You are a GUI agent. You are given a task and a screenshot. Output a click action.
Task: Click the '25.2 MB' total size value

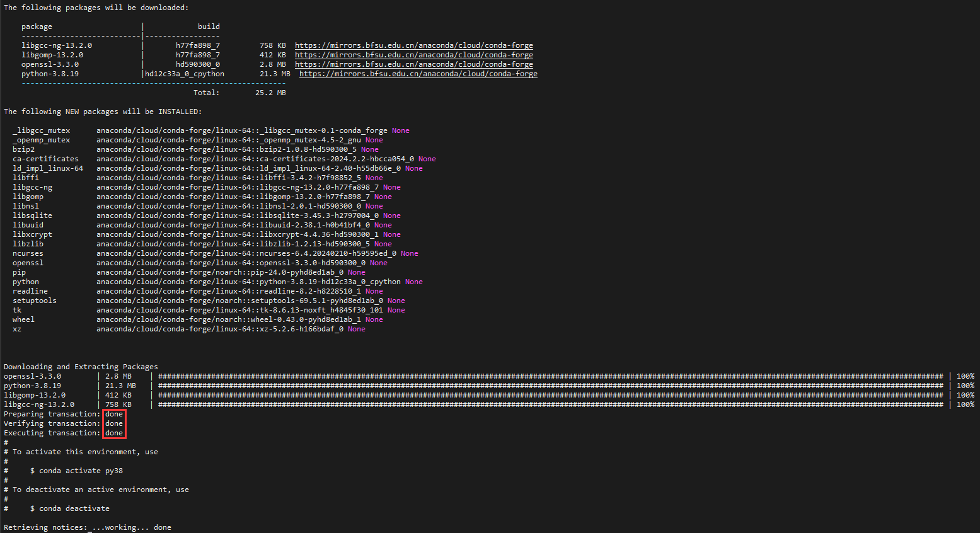pyautogui.click(x=270, y=93)
